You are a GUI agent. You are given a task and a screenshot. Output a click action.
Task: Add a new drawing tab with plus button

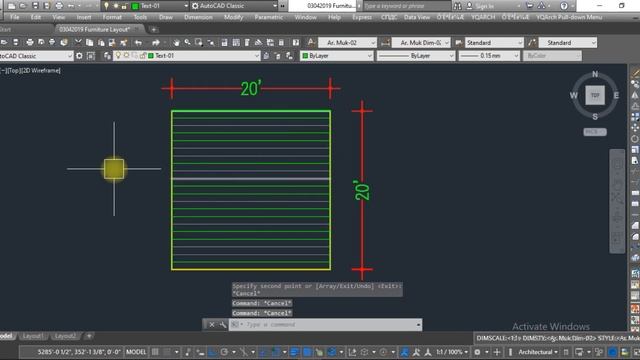(153, 29)
